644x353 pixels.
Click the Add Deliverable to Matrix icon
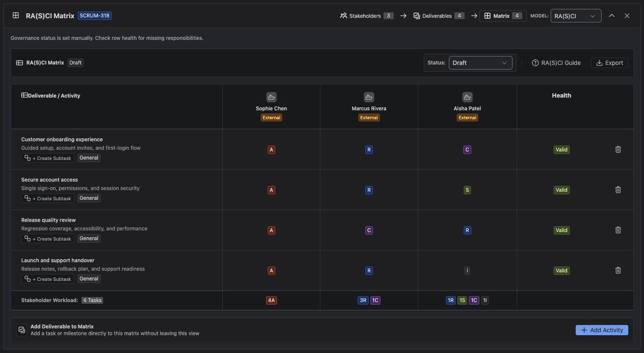(22, 330)
